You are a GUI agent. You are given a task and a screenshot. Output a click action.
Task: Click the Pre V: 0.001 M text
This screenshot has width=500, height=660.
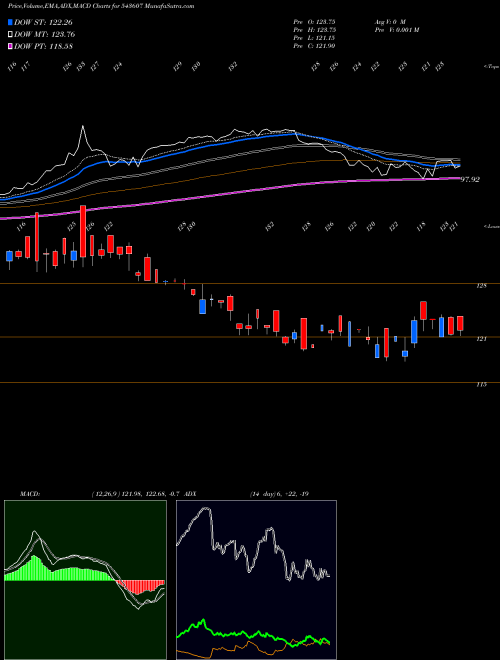pyautogui.click(x=396, y=30)
